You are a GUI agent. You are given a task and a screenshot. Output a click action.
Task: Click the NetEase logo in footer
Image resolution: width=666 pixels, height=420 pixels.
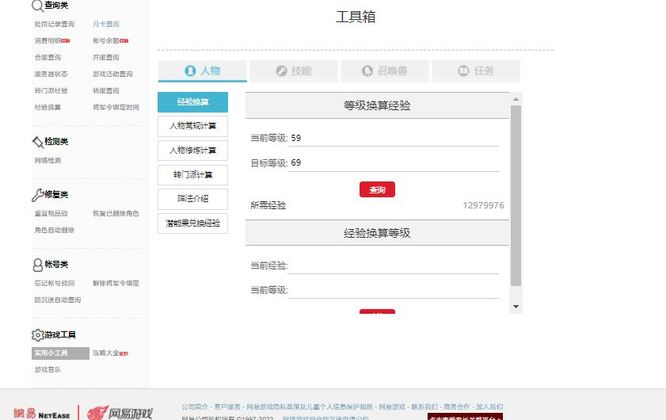42,414
